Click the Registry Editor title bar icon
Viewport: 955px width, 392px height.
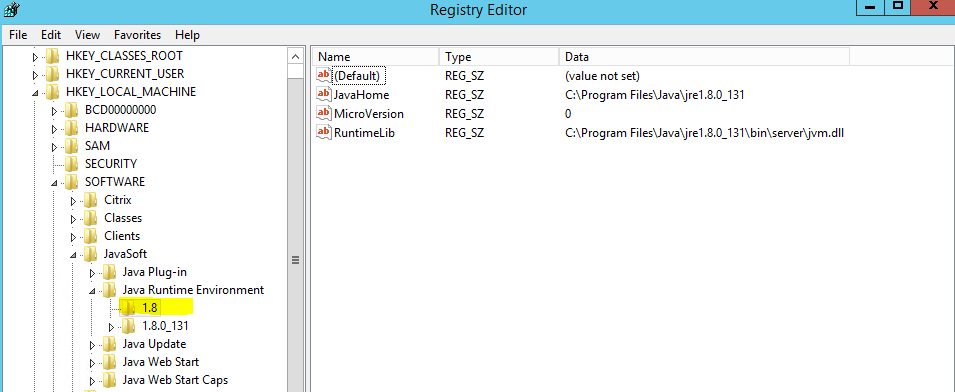12,9
